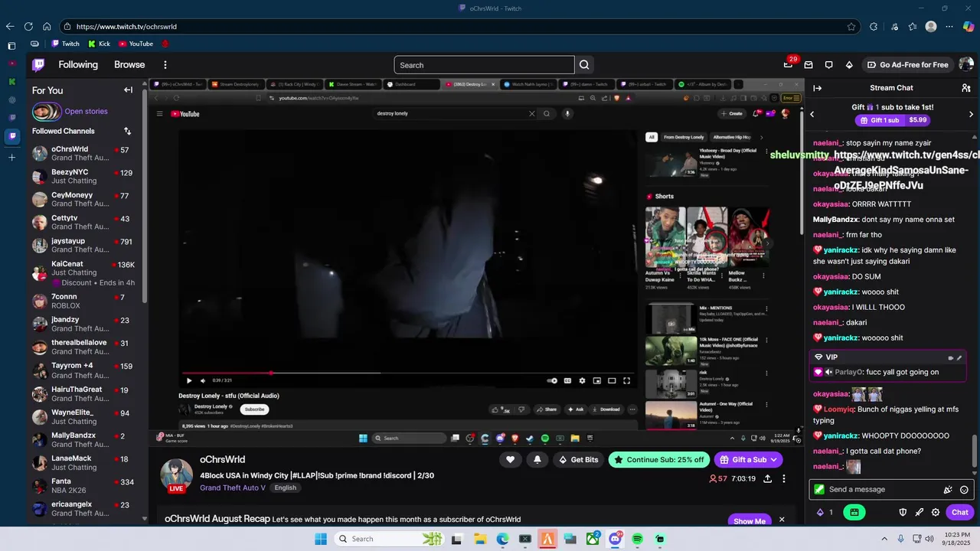Open the Browse tab
The image size is (980, 551).
(129, 65)
